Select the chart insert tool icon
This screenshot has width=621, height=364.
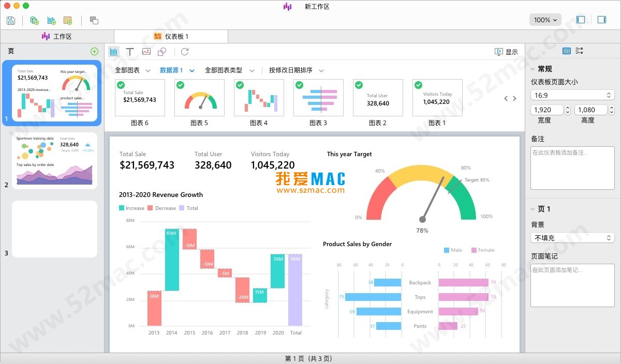click(x=114, y=52)
